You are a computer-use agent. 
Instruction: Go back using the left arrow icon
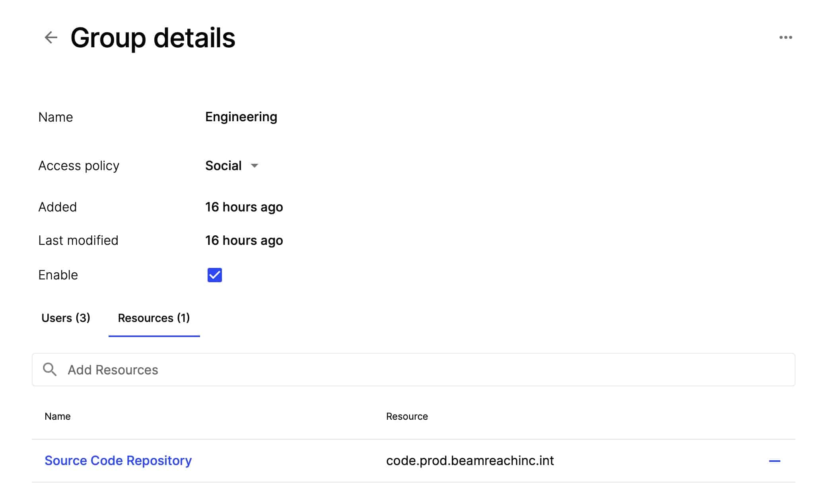pos(51,37)
